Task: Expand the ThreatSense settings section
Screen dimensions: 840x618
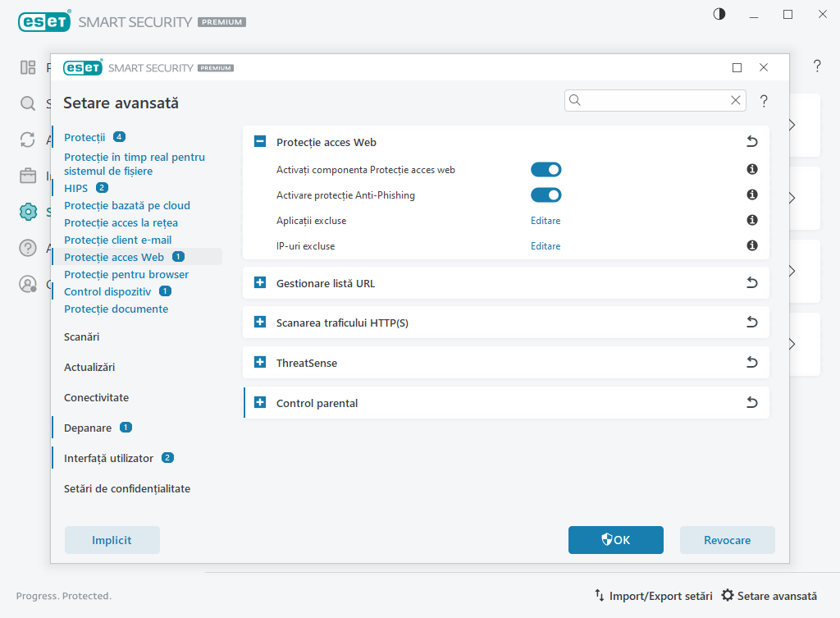Action: (x=260, y=362)
